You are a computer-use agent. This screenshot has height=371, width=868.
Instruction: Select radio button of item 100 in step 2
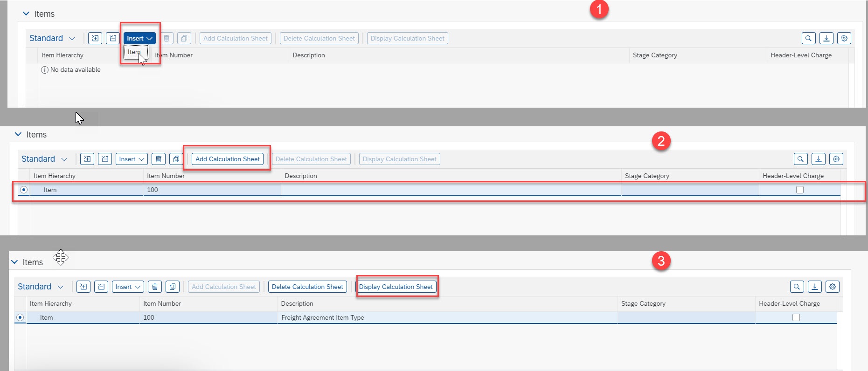click(24, 190)
